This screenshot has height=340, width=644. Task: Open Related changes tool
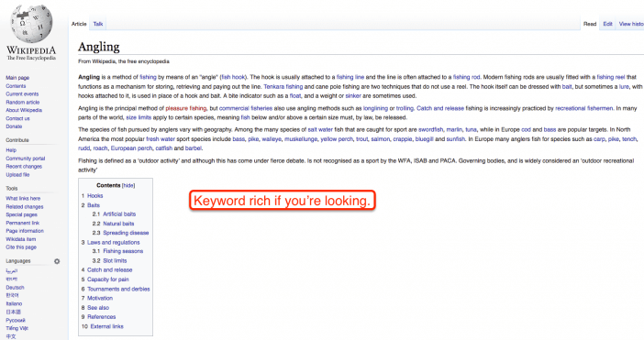(25, 207)
